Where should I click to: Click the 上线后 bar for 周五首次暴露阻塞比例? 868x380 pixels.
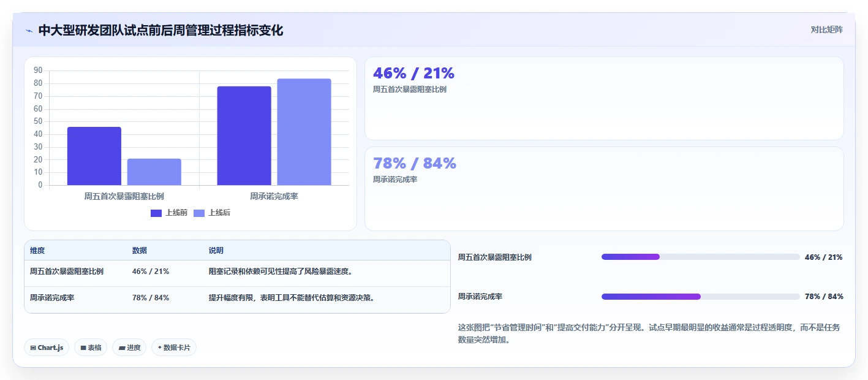click(x=154, y=172)
